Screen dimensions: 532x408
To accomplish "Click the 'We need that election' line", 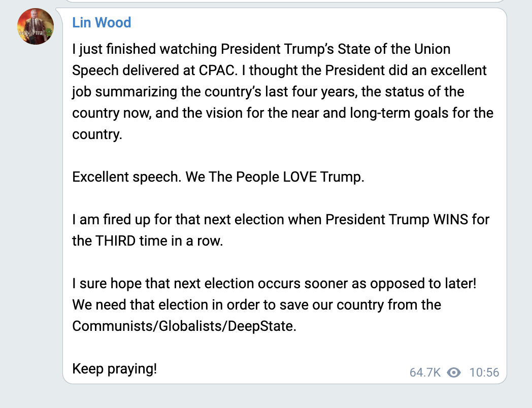I will [256, 305].
